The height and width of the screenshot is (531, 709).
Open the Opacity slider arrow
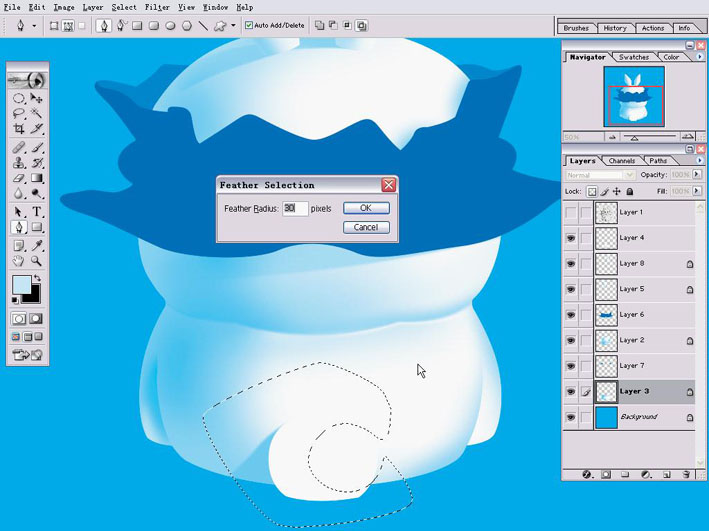(x=697, y=175)
